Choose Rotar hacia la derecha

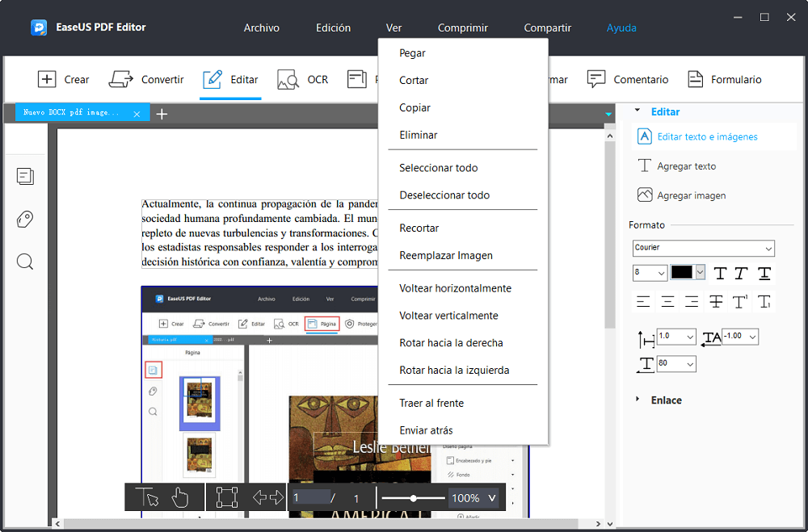(463, 343)
